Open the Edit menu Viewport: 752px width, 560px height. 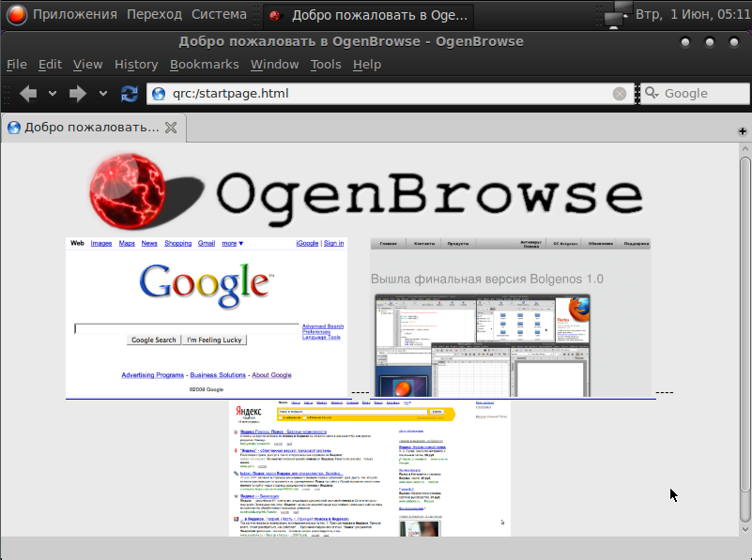pyautogui.click(x=50, y=64)
